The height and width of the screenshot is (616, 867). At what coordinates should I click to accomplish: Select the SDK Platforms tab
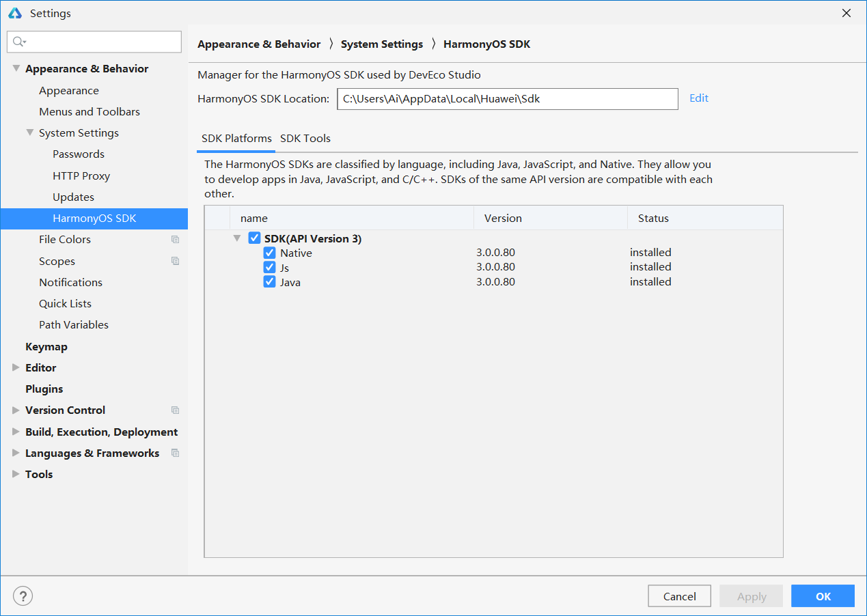[x=236, y=138]
